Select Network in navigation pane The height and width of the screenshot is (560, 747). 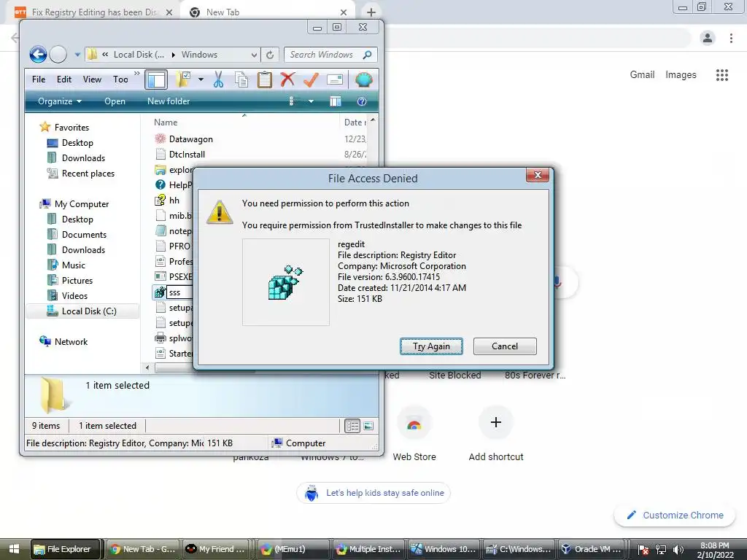point(71,341)
